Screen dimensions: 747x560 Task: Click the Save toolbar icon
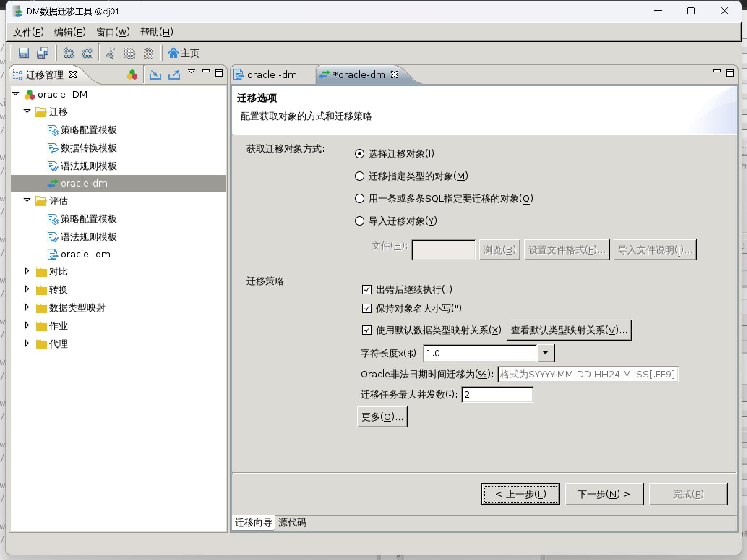pos(24,53)
